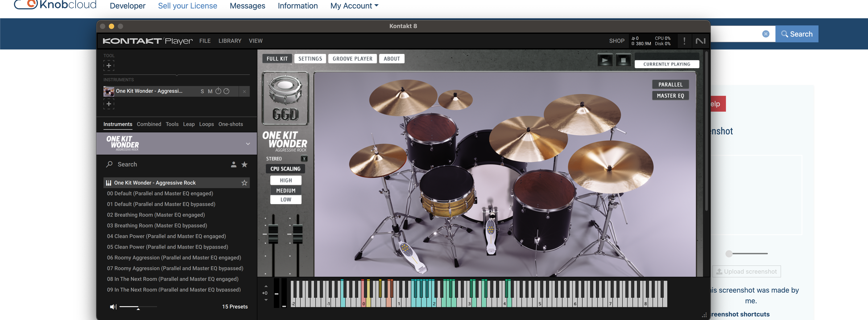Open Sell your License on Knobcloud

click(188, 6)
